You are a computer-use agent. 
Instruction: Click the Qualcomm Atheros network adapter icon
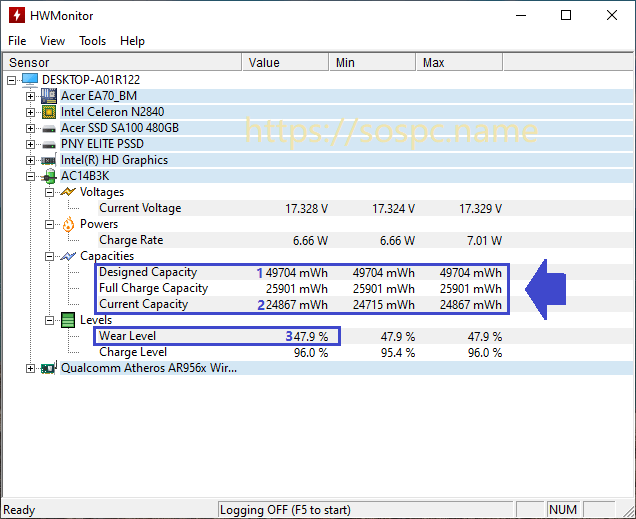coord(48,368)
